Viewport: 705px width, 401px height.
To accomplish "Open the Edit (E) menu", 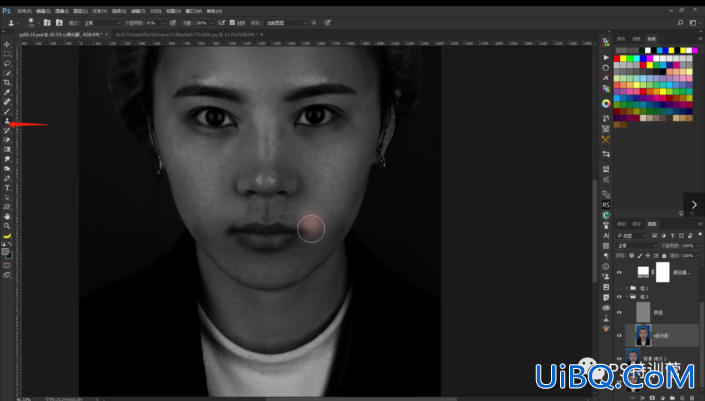I will tap(43, 11).
